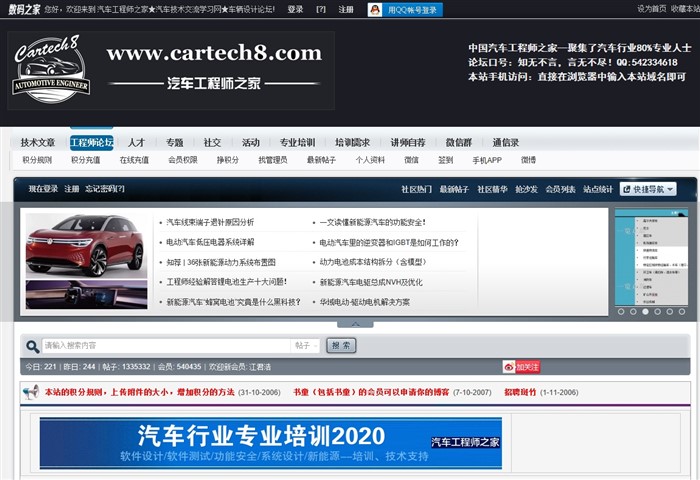Click the 积分充值 submenu link
The width and height of the screenshot is (700, 480).
pyautogui.click(x=86, y=160)
